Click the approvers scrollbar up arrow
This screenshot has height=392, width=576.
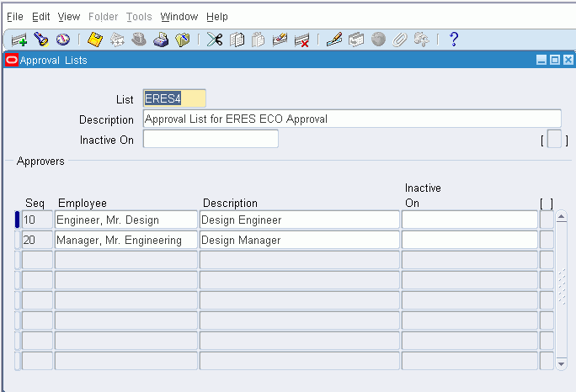(561, 216)
